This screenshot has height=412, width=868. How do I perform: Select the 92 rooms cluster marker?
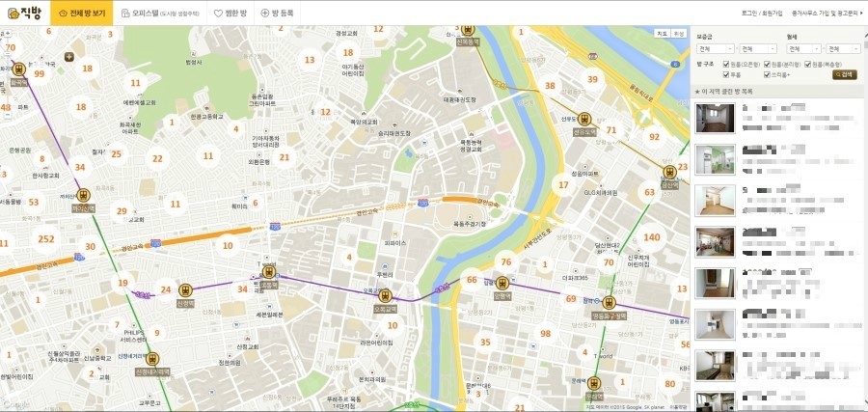click(654, 137)
